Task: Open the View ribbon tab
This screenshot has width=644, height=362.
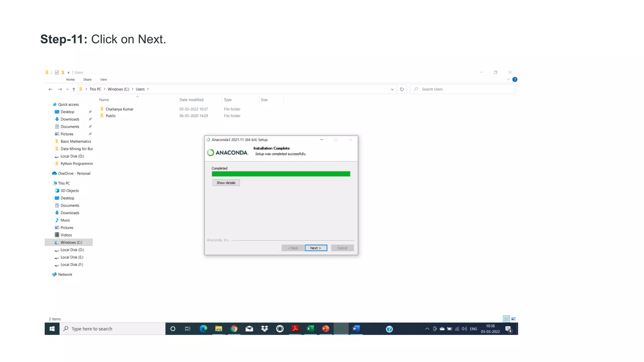Action: click(103, 80)
